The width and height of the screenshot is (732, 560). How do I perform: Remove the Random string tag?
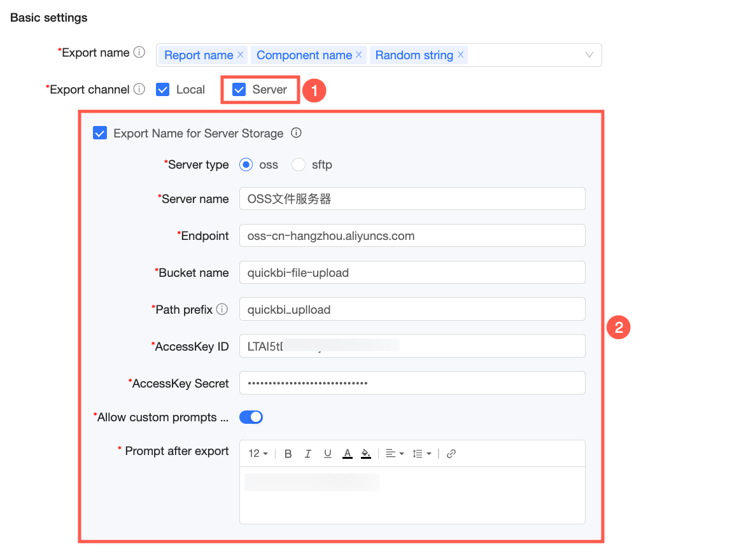pos(460,55)
